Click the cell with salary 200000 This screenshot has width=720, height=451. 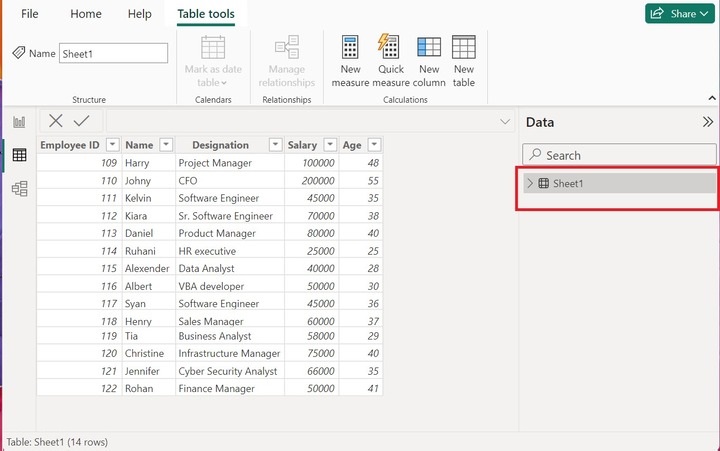[x=312, y=180]
